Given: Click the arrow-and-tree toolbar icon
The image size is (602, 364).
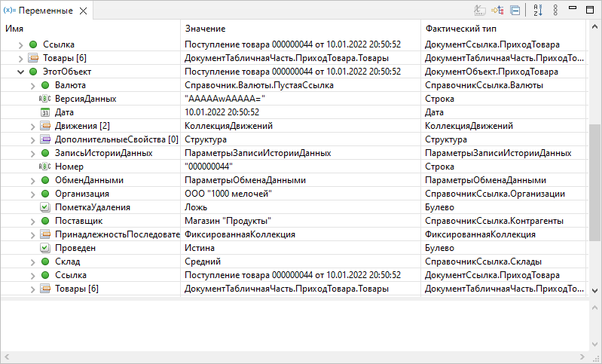Looking at the screenshot, I should pos(497,11).
